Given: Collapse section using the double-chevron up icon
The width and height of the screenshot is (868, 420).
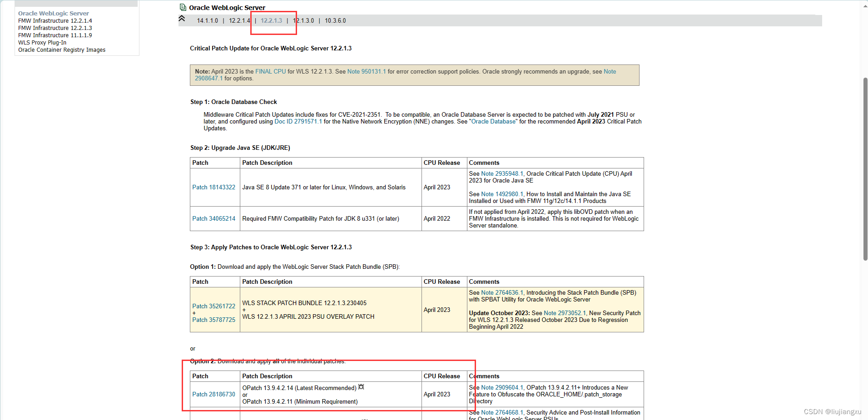Looking at the screenshot, I should [x=182, y=19].
